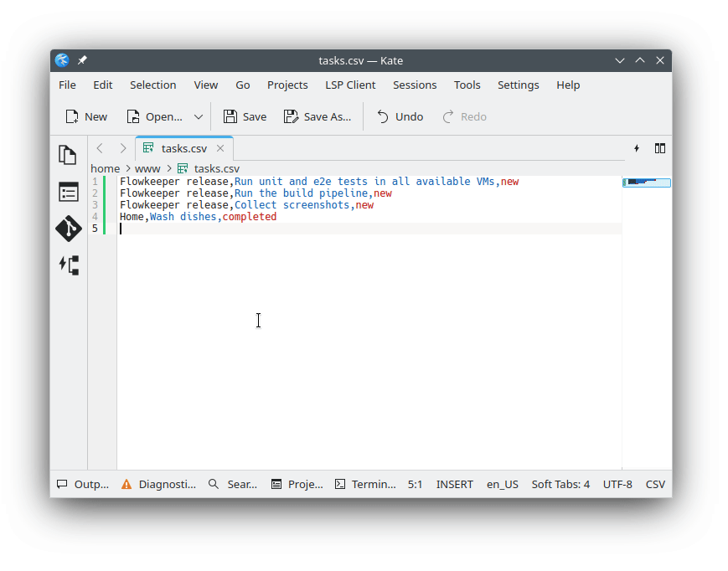Open the File menu
Image resolution: width=728 pixels, height=571 pixels.
[67, 85]
